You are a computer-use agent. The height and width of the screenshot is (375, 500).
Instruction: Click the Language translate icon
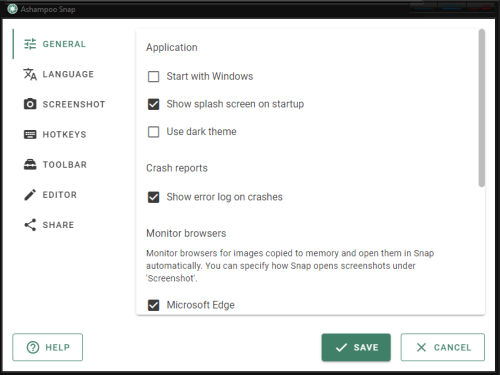(30, 74)
